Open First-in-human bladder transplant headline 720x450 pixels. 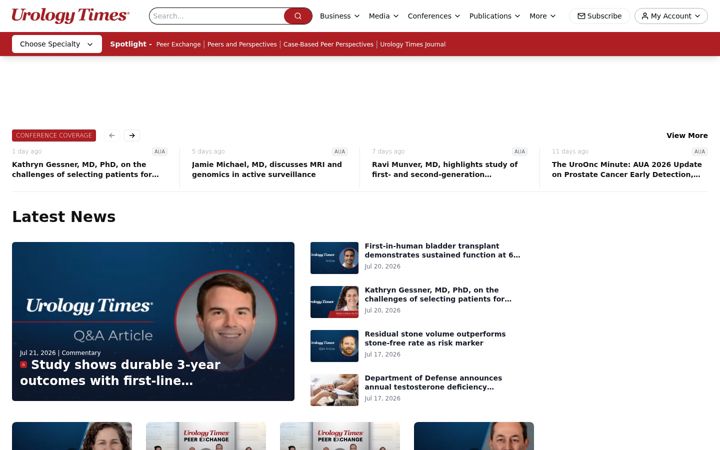(442, 250)
